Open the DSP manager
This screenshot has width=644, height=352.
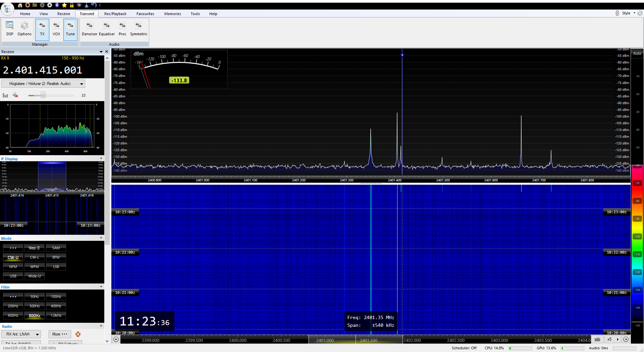click(10, 29)
